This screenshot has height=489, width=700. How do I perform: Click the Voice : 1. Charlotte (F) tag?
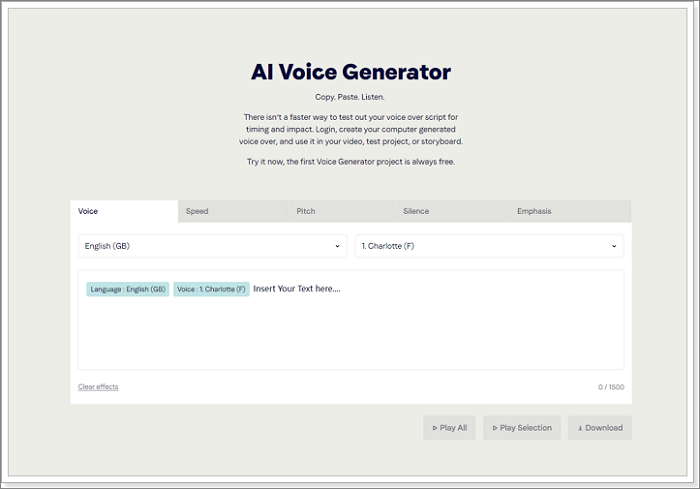211,289
